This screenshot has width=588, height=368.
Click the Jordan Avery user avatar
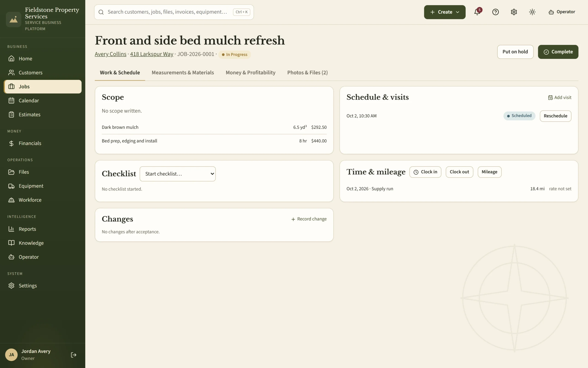pos(11,355)
